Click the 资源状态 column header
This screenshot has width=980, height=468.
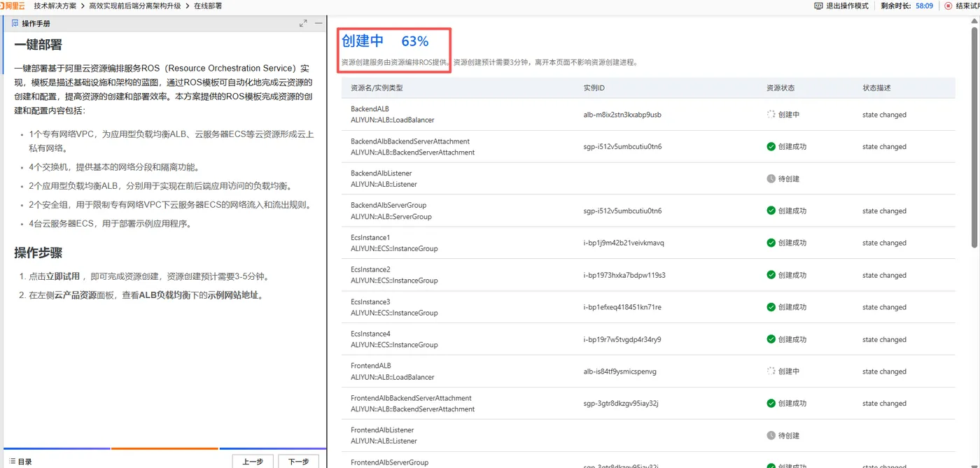(780, 88)
